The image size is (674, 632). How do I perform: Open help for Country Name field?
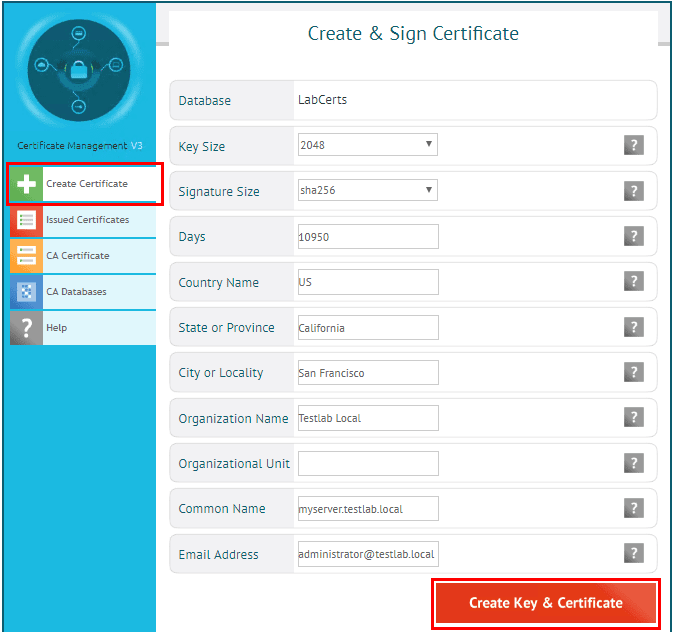pyautogui.click(x=634, y=281)
